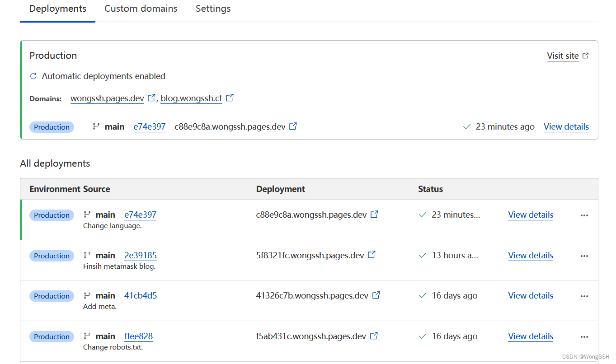Viewport: 616px width, 364px height.
Task: Click c88e9c8a.wongssh.pages.dev URL in deployments table
Action: [x=311, y=215]
